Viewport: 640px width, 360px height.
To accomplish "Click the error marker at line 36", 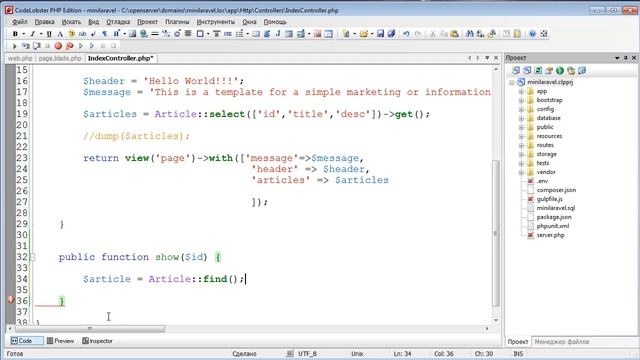I will coord(11,300).
